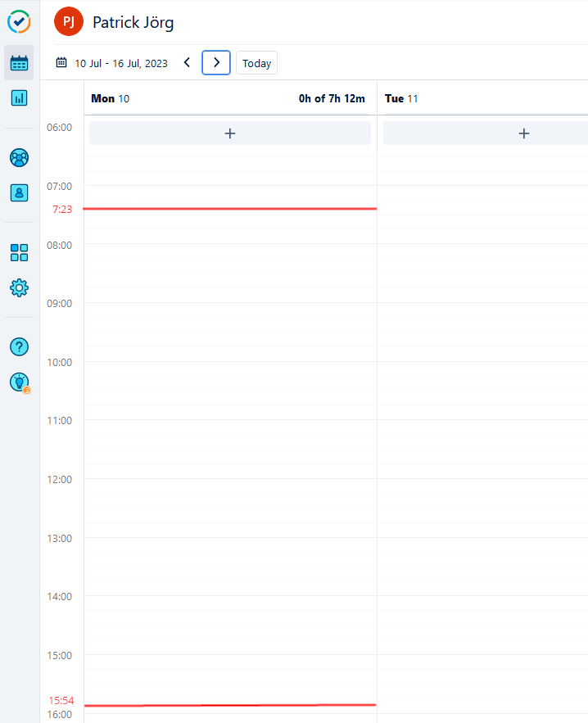Go to next week arrow
The width and height of the screenshot is (588, 723).
[x=216, y=63]
